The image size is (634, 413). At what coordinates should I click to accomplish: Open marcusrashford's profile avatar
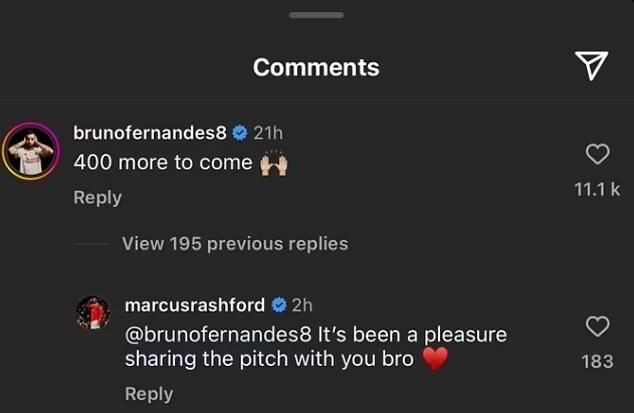click(93, 313)
